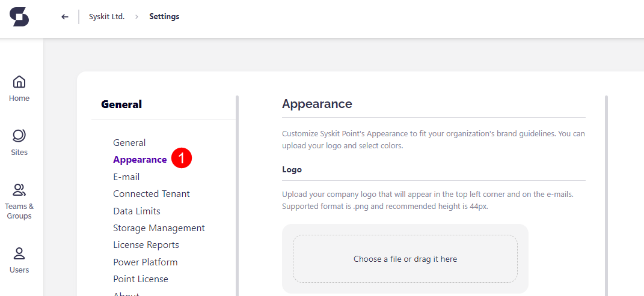Image resolution: width=644 pixels, height=296 pixels.
Task: Click Syskit Ltd. breadcrumb link
Action: (x=106, y=17)
